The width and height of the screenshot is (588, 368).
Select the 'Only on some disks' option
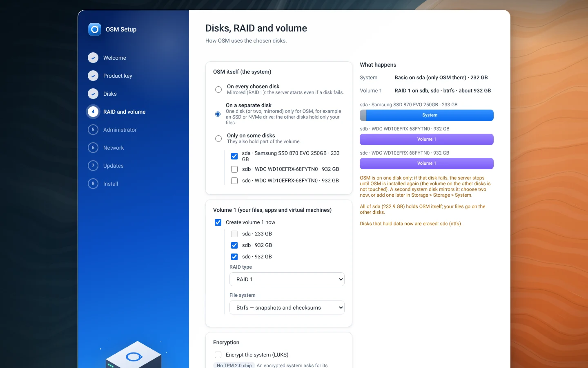(x=218, y=139)
